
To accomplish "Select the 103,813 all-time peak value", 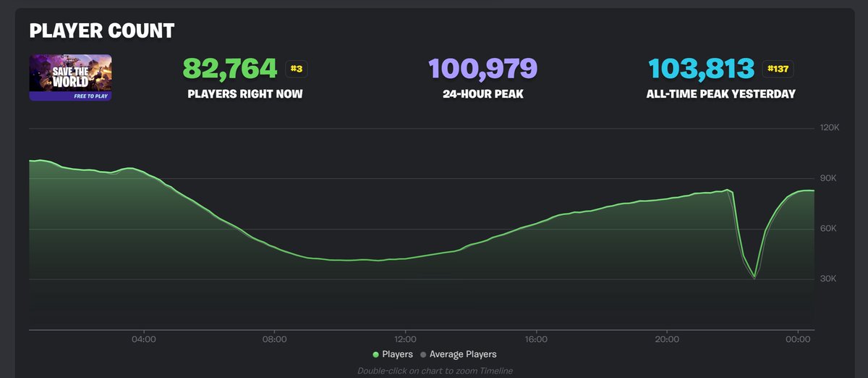I will coord(702,69).
